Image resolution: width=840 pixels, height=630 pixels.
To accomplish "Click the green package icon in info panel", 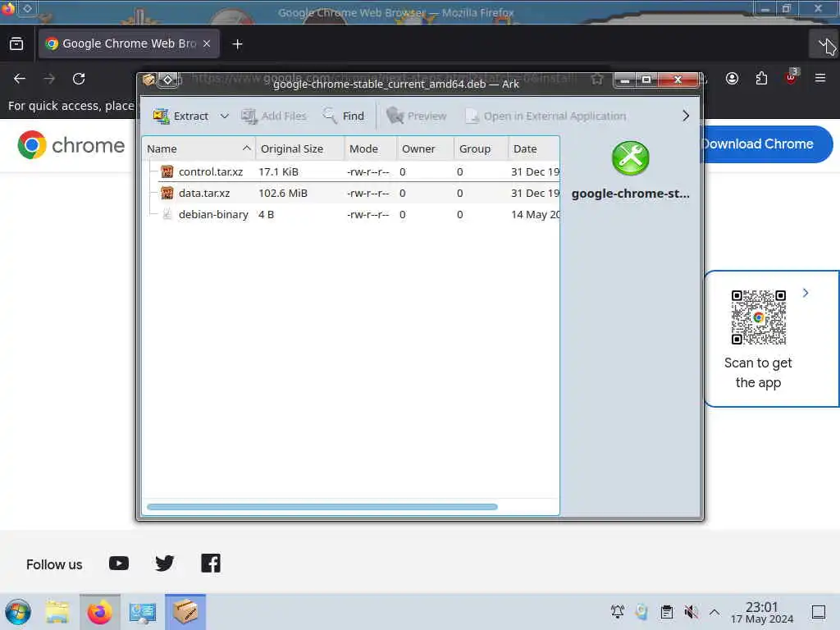I will click(631, 158).
